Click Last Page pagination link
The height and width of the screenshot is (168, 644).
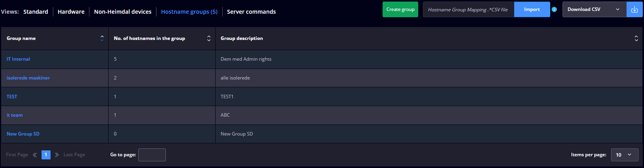[74, 155]
